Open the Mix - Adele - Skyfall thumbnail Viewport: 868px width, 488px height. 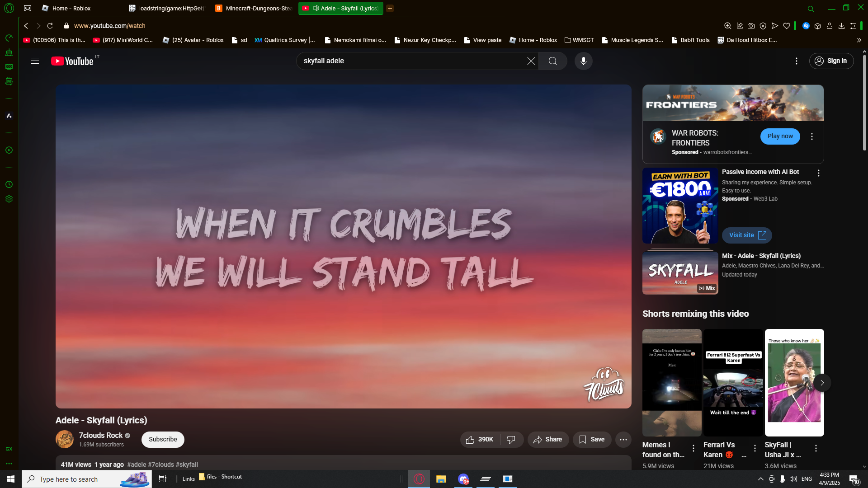tap(680, 272)
